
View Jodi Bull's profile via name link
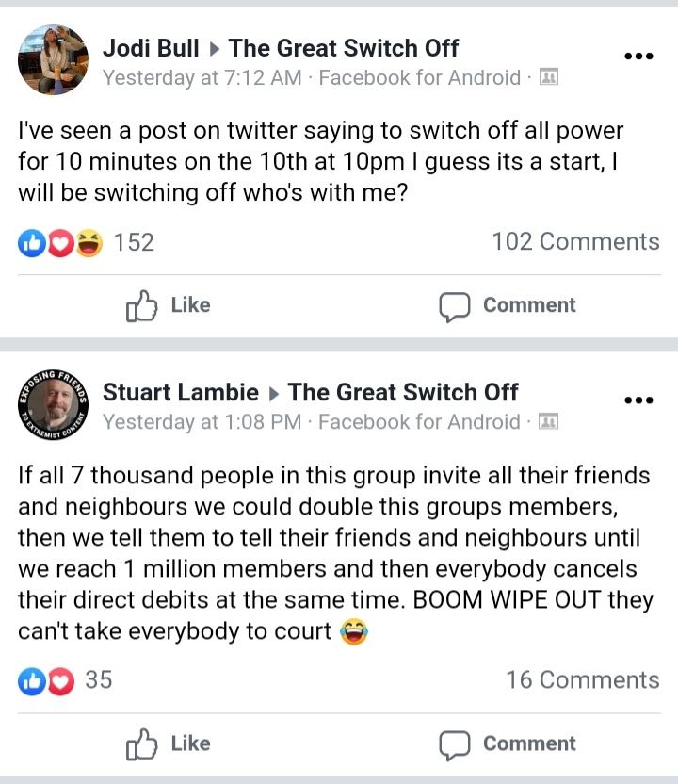(x=150, y=47)
